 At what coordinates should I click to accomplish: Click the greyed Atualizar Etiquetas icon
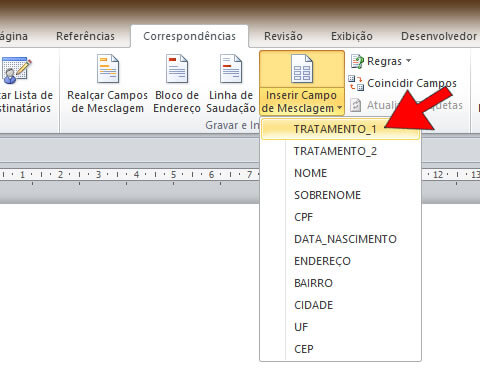coord(356,105)
